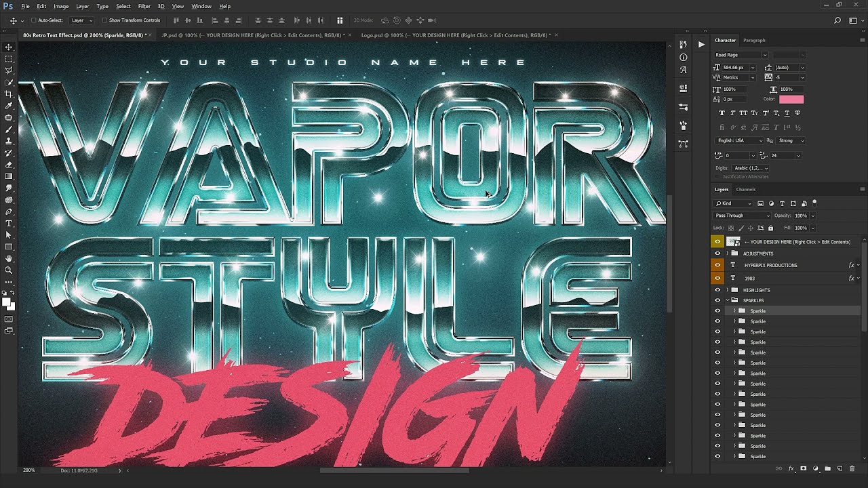Open the search icon in options bar
The height and width of the screenshot is (488, 868).
pyautogui.click(x=837, y=20)
